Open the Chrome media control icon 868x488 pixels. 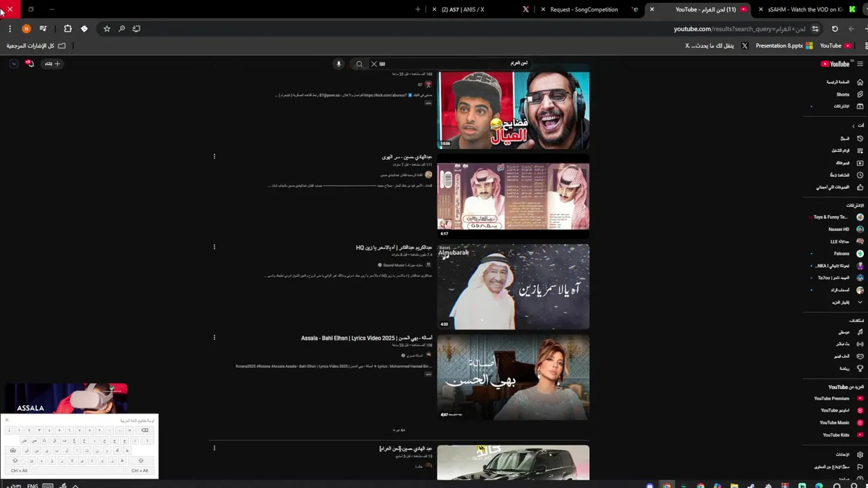click(43, 28)
